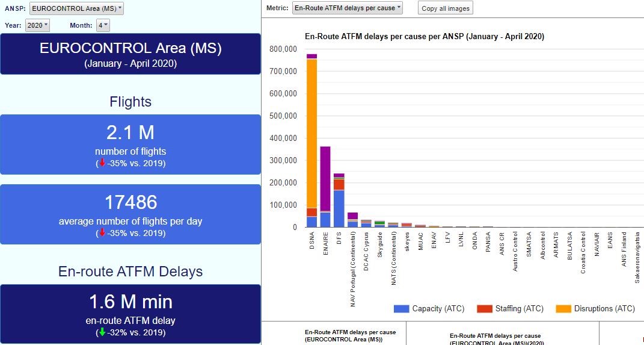Click the orange Disruptions (ATC) legend swatch
644x345 pixels.
click(x=563, y=308)
